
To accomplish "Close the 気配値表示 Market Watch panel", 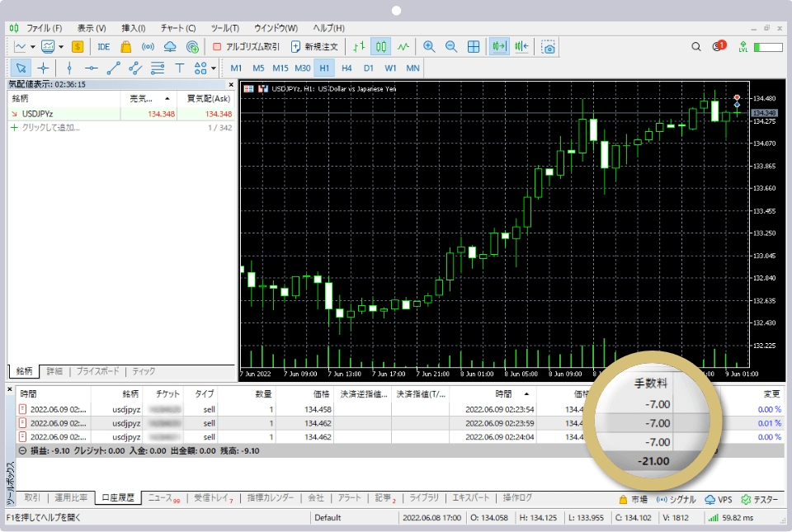I will click(231, 85).
